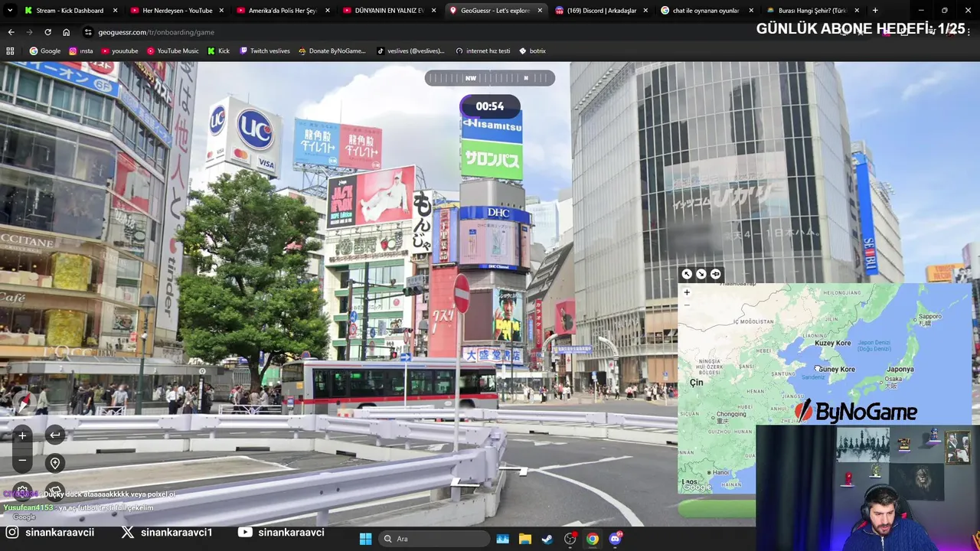Enlarge the guess map with up-left arrow

coord(687,274)
